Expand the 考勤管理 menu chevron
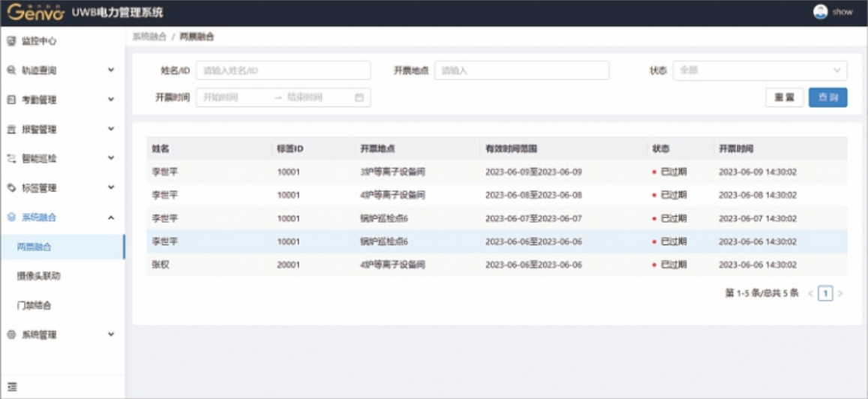 (111, 100)
